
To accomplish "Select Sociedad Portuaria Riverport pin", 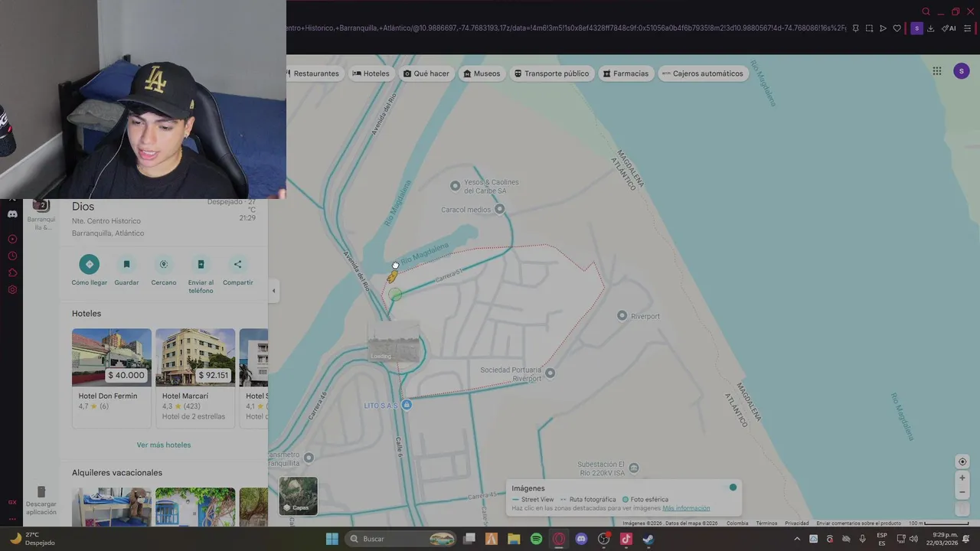I will pos(550,373).
